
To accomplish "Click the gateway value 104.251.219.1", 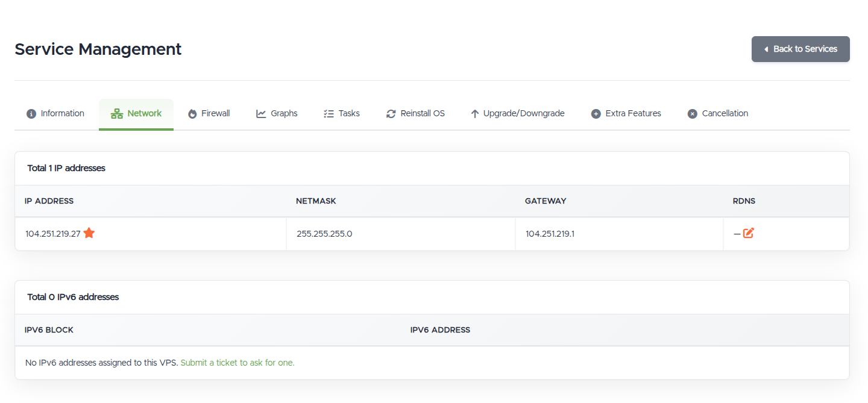I will click(550, 234).
